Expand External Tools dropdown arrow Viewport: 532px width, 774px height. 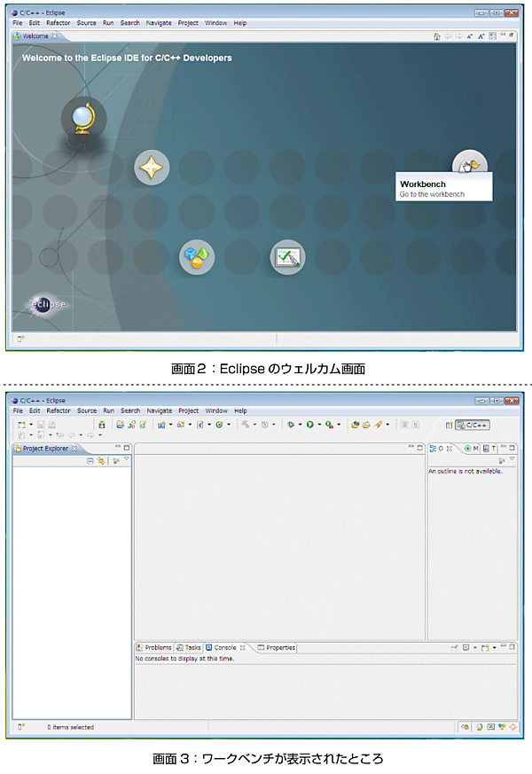[339, 425]
